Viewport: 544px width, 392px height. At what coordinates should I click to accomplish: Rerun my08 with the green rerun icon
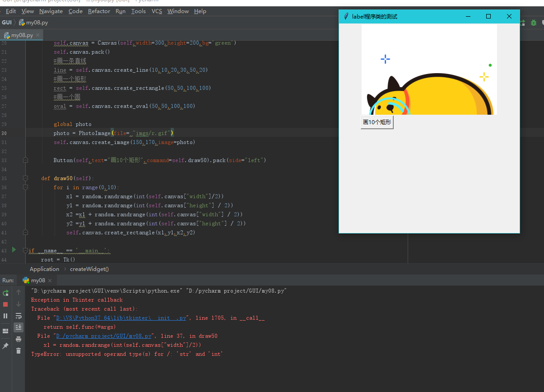click(5, 293)
